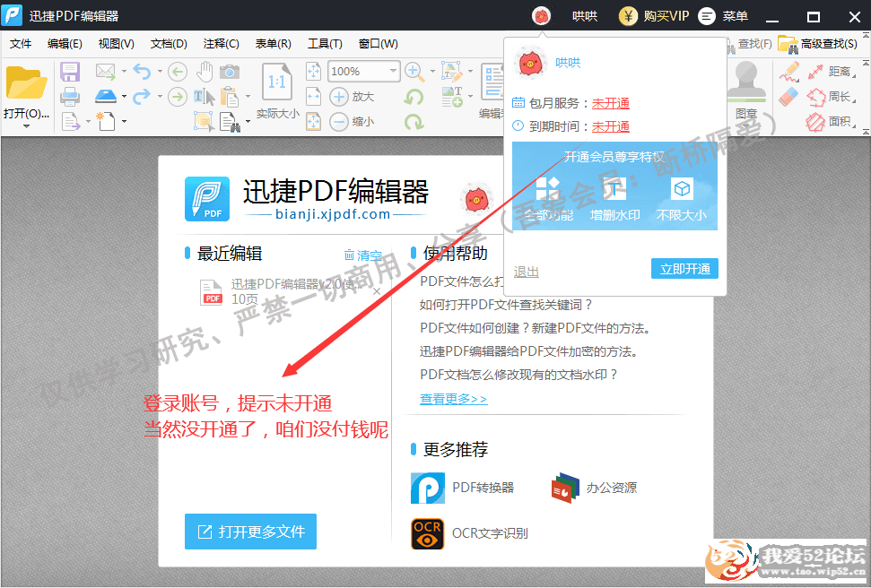Click the Paste clipboard icon
Viewport: 871px width, 588px height.
(x=230, y=97)
